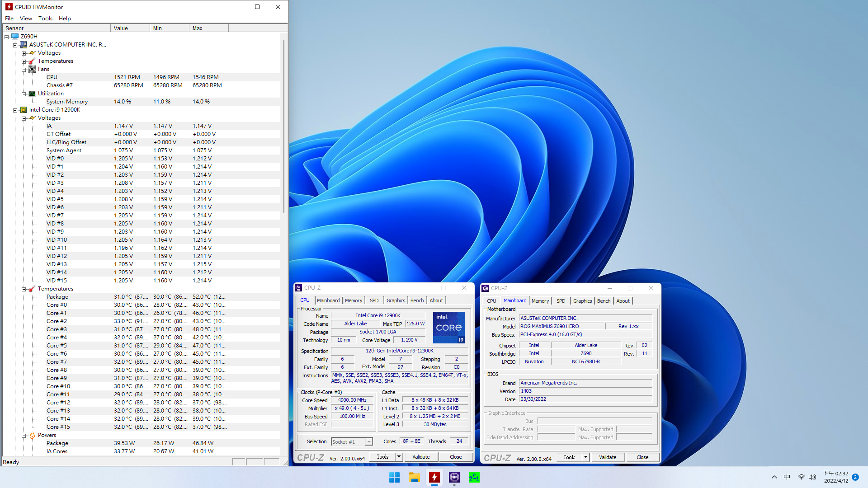Launch File Explorer from the taskbar
This screenshot has height=488, width=868.
[414, 477]
